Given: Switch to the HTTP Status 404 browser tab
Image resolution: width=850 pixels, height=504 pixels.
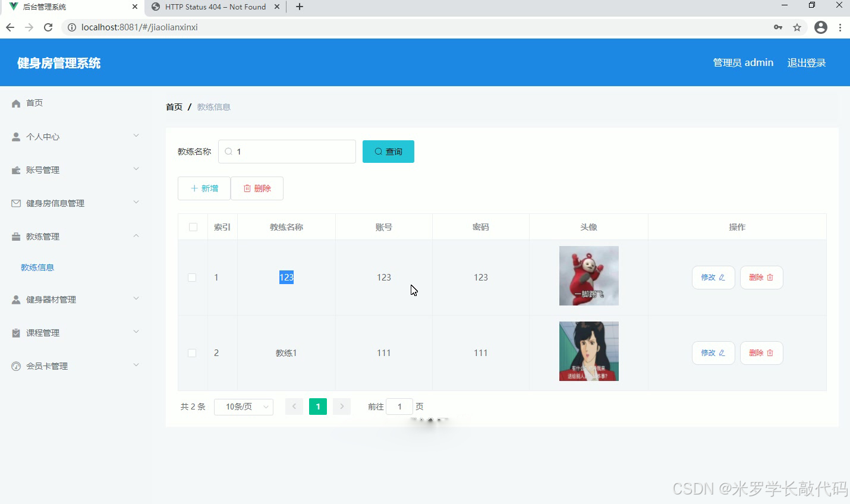Looking at the screenshot, I should tap(214, 8).
